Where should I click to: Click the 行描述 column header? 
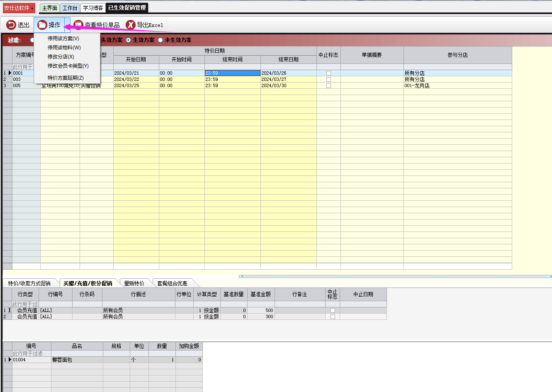[x=139, y=294]
